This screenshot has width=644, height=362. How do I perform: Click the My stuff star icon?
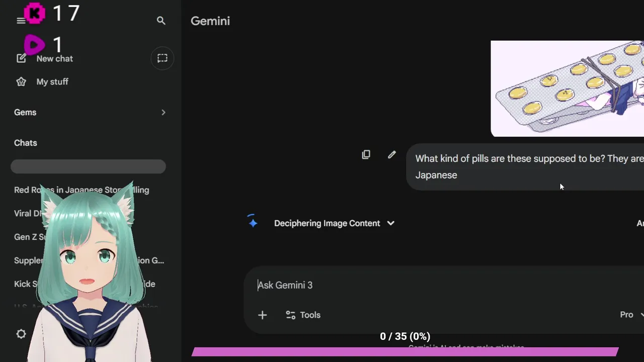point(21,81)
